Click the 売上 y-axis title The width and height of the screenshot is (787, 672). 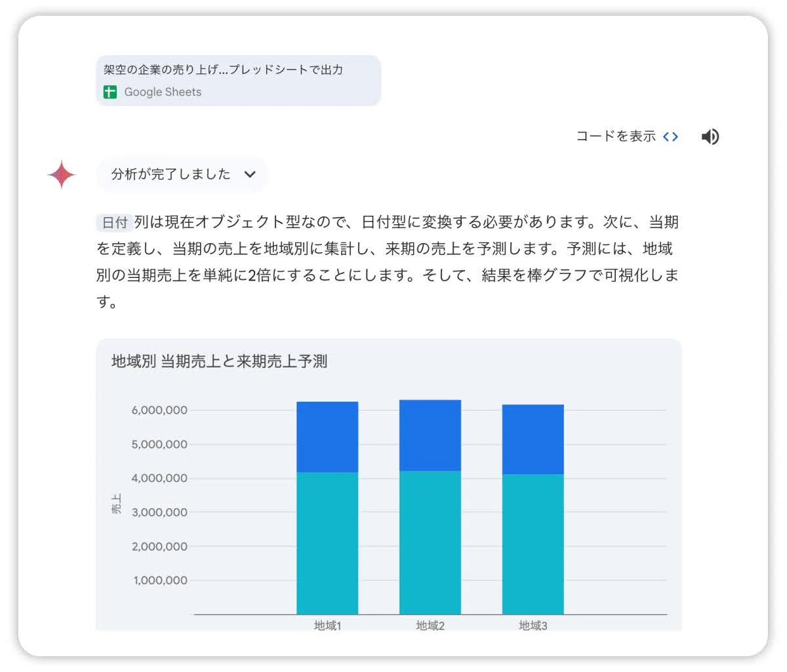pos(116,504)
